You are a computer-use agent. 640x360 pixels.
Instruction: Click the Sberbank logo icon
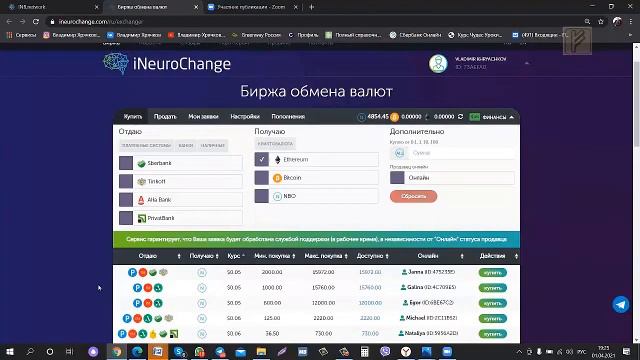[x=141, y=163]
